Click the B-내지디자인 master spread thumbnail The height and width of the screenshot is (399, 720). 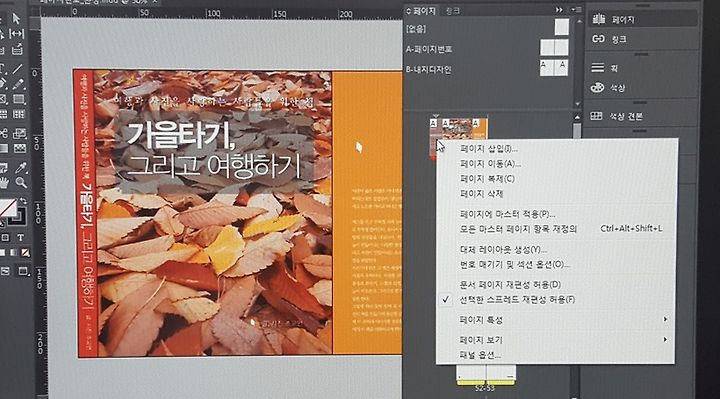pyautogui.click(x=554, y=67)
